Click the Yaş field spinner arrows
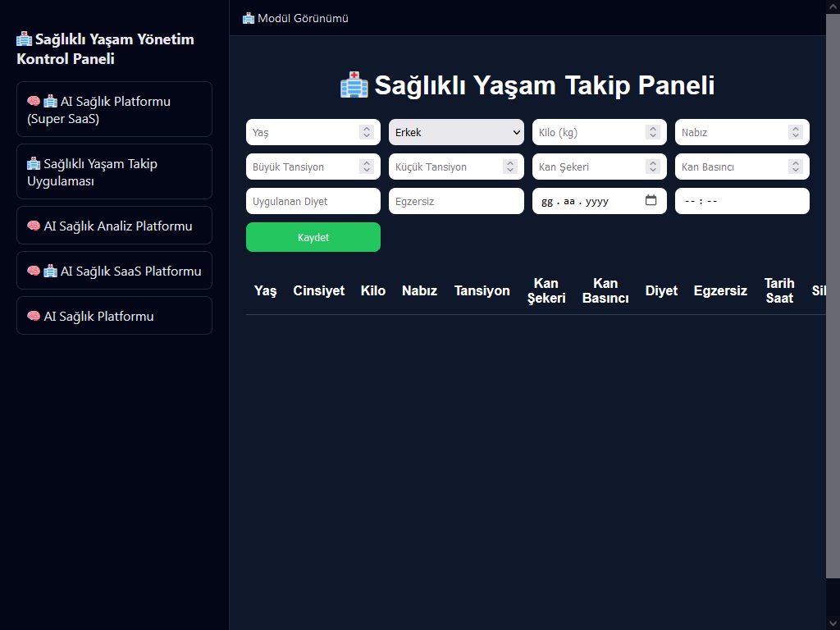This screenshot has height=630, width=840. click(366, 132)
